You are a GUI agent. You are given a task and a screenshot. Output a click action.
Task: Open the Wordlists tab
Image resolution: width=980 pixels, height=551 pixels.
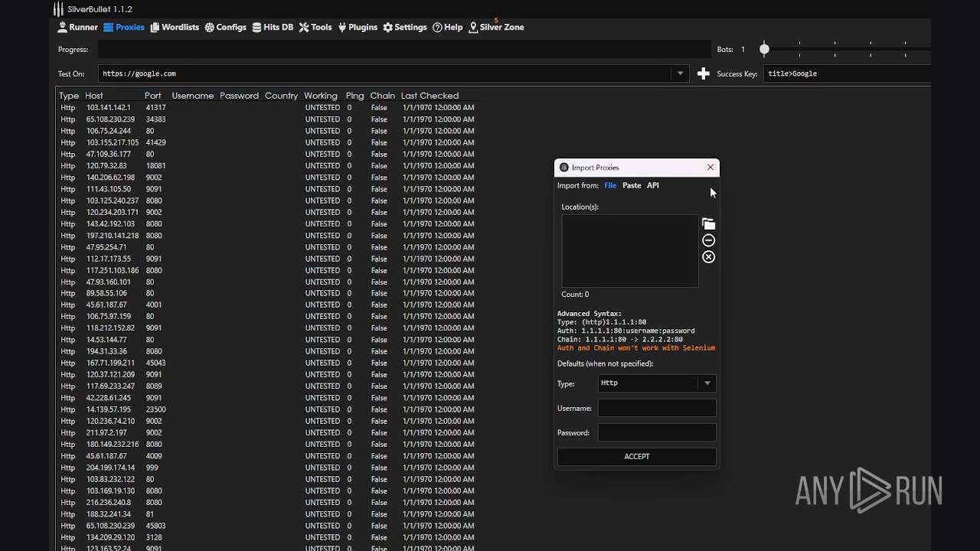[174, 27]
